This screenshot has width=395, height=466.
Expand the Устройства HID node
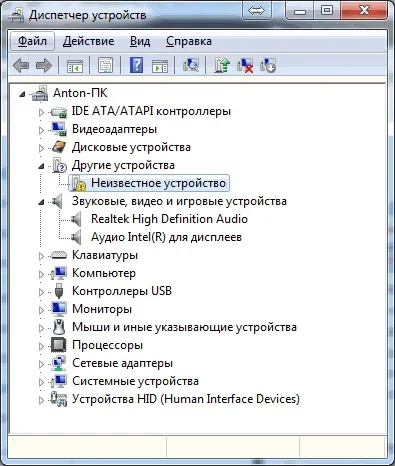[41, 400]
